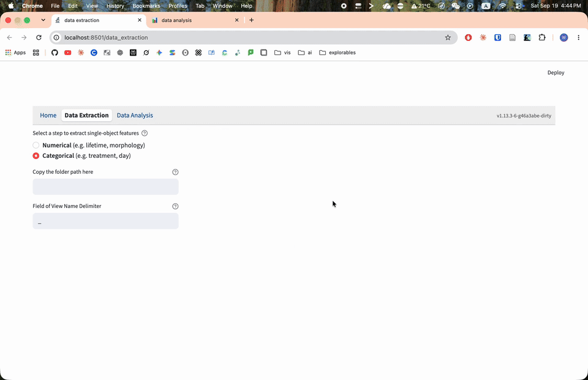Open macOS Control Center
Viewport: 588px width, 380px height.
519,6
